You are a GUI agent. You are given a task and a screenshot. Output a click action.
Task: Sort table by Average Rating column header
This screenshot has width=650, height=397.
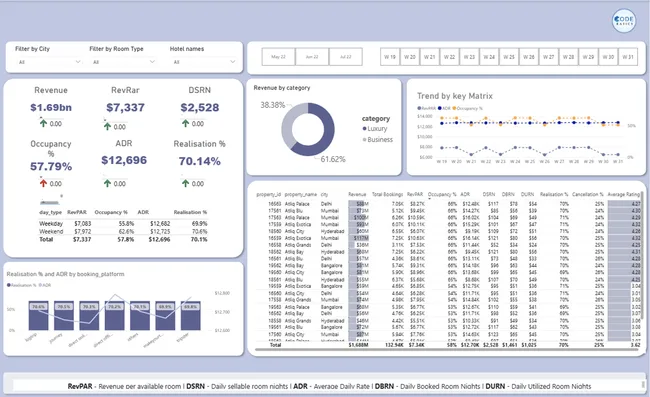click(x=623, y=194)
